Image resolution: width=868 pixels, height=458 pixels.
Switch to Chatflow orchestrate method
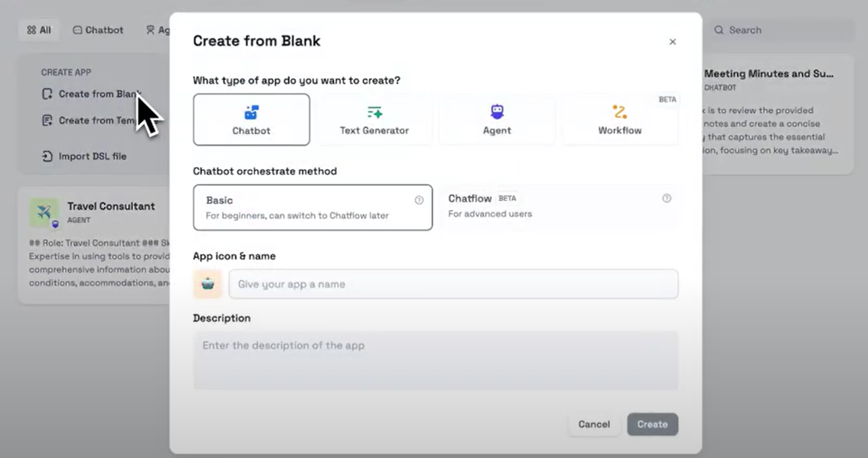coord(554,206)
